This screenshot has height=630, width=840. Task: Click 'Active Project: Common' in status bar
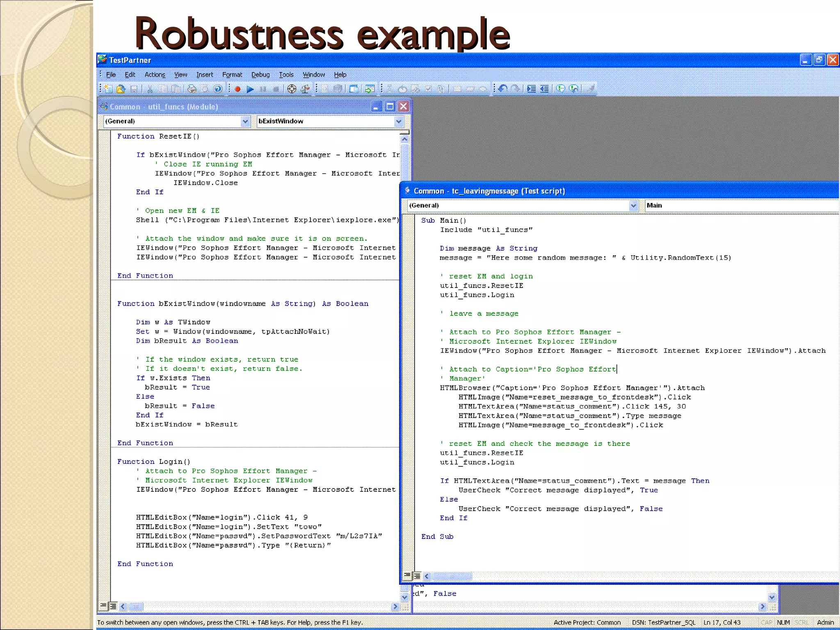click(587, 622)
